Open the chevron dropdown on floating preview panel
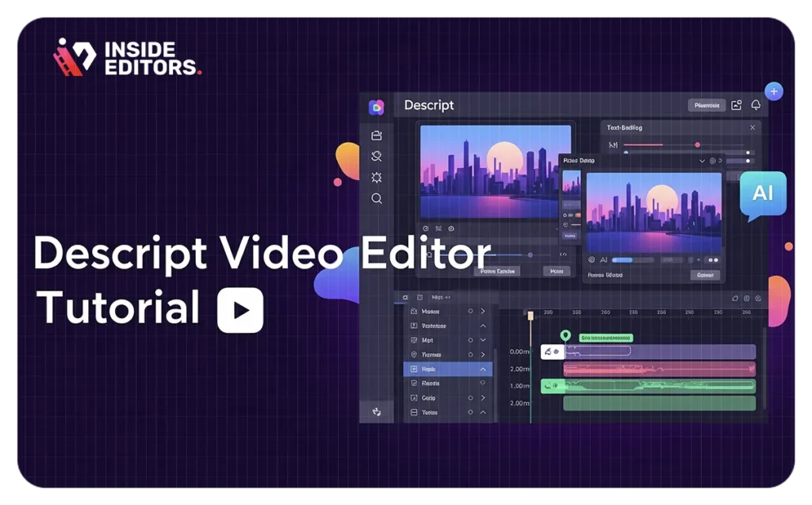Viewport: 812px width, 505px height. pos(703,161)
